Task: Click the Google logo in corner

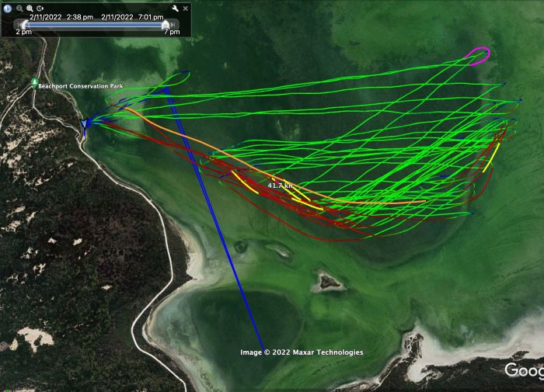Action: pos(525,370)
